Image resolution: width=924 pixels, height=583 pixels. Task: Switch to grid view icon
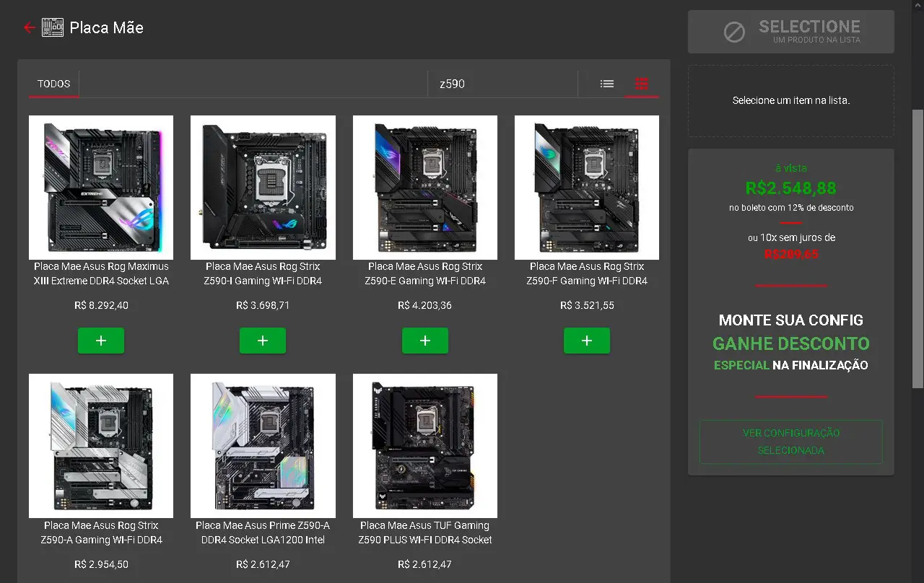point(642,84)
